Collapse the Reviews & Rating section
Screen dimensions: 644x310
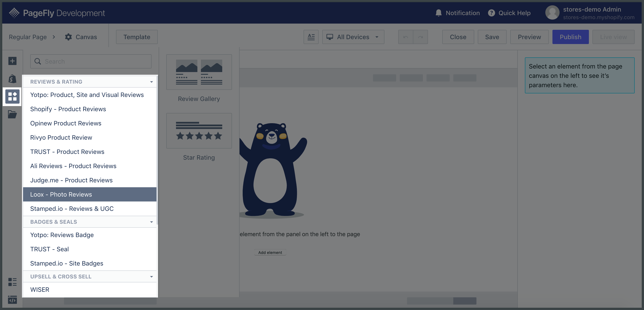[x=151, y=82]
